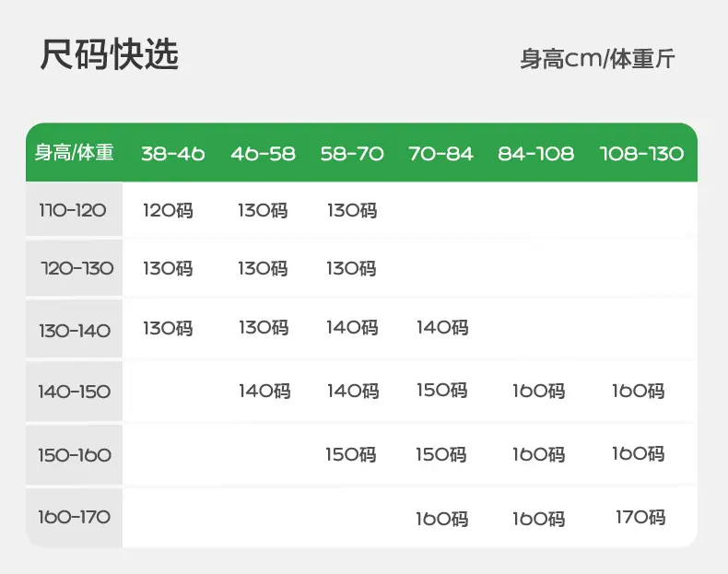Image resolution: width=728 pixels, height=574 pixels.
Task: Select the 38-46 weight column header
Action: coord(172,154)
